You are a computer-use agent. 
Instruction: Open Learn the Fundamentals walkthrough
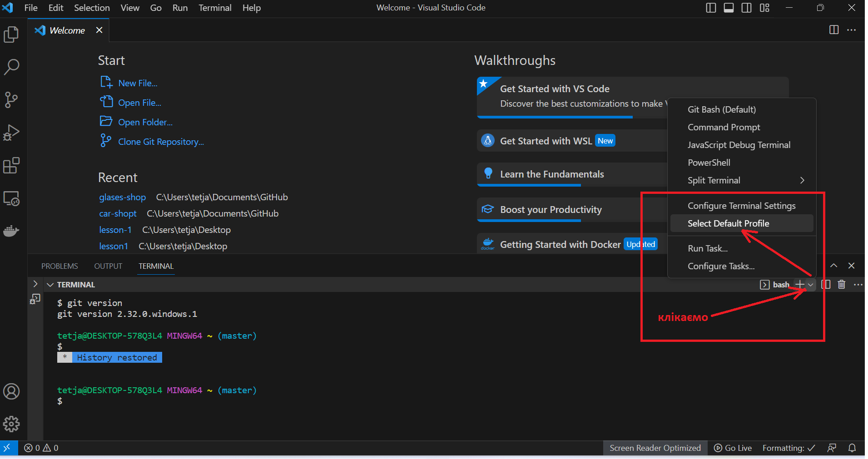(572, 174)
